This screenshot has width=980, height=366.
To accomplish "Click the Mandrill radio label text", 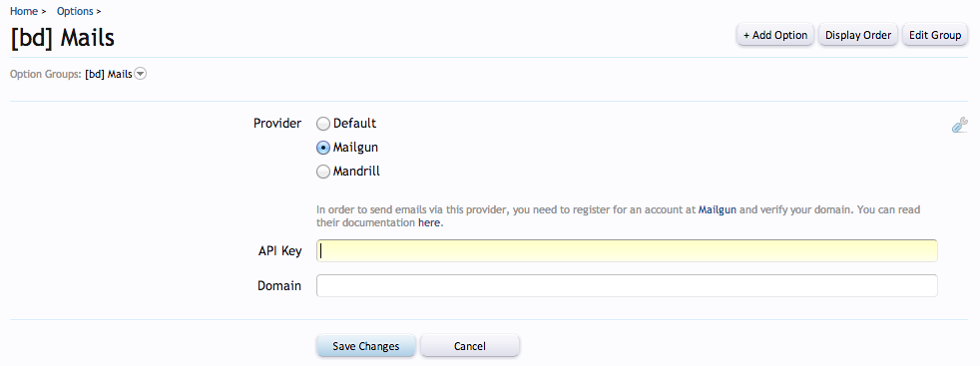I will [x=356, y=171].
